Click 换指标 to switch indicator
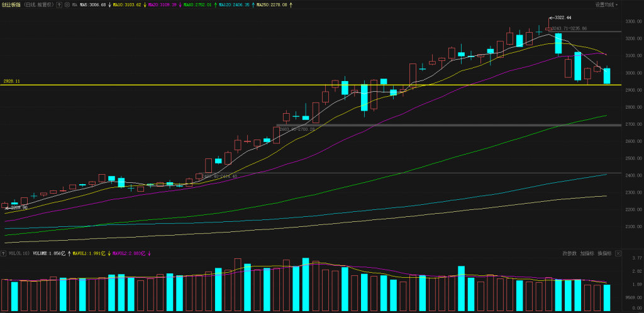644x313 pixels. (x=604, y=254)
